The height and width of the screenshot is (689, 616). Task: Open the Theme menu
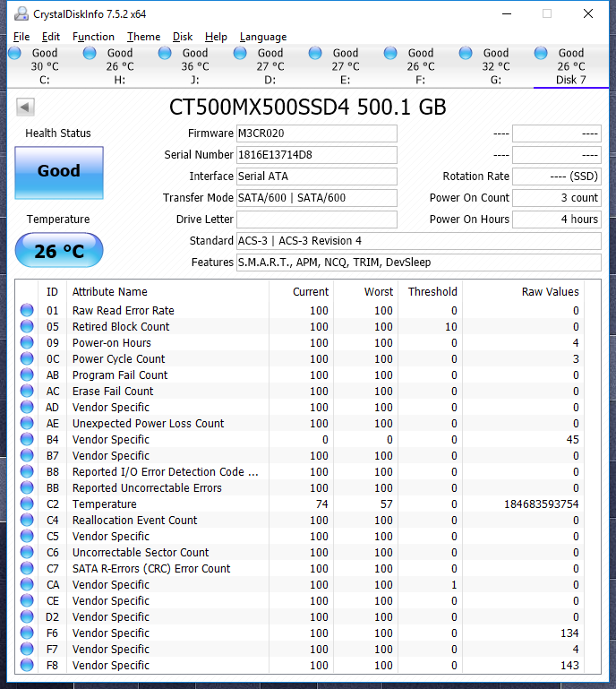[143, 37]
